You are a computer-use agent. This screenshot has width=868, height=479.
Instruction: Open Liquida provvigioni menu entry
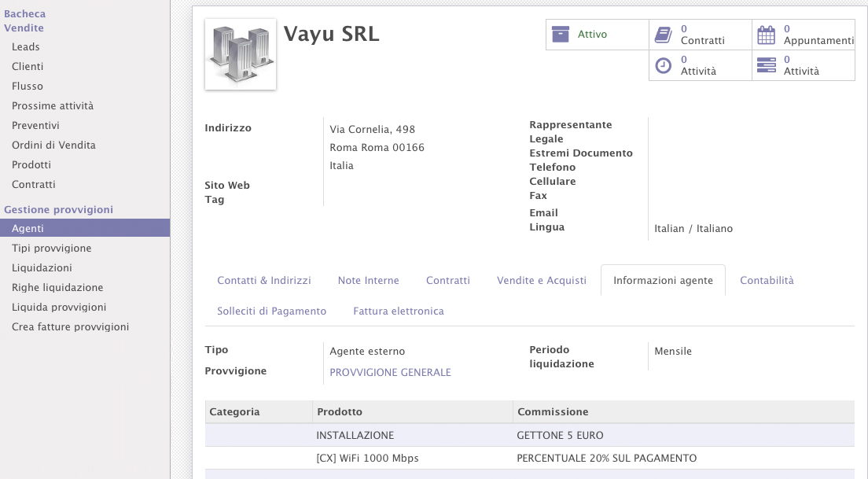pos(59,308)
